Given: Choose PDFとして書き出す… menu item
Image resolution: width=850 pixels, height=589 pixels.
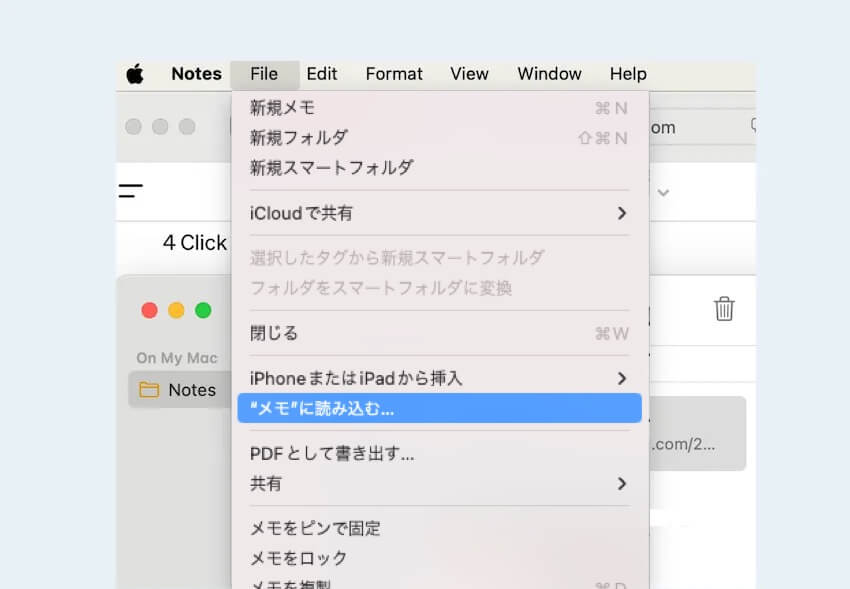Looking at the screenshot, I should 439,454.
